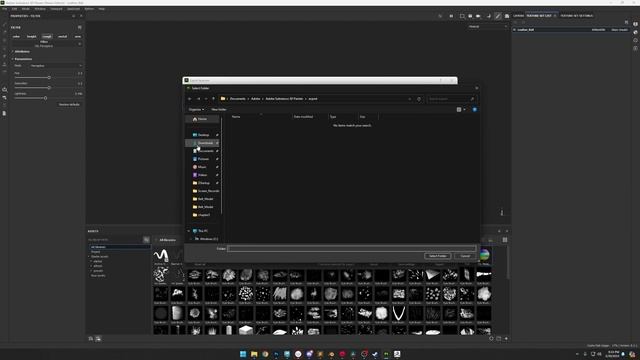Image resolution: width=640 pixels, height=360 pixels.
Task: Click Restore defaults button
Action: (69, 104)
